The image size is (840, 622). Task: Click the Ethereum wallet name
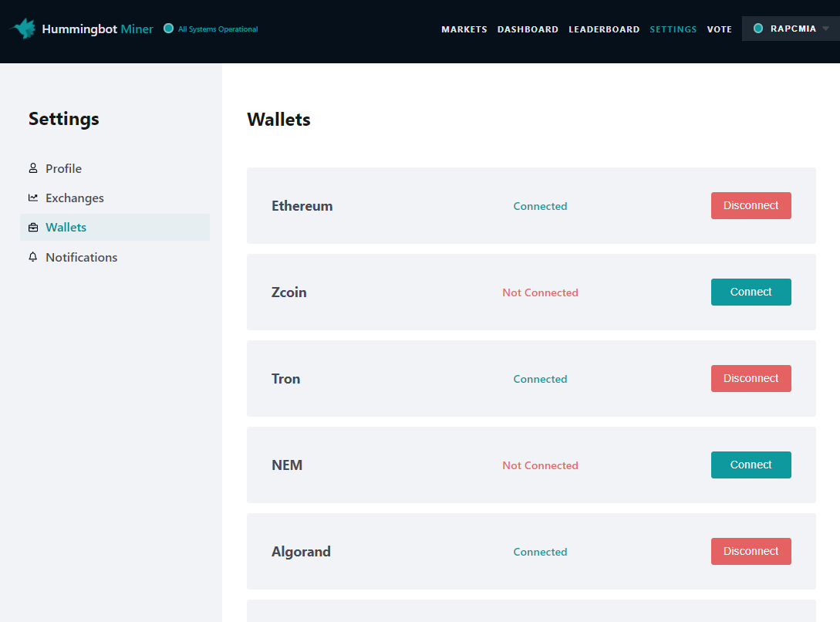tap(302, 206)
